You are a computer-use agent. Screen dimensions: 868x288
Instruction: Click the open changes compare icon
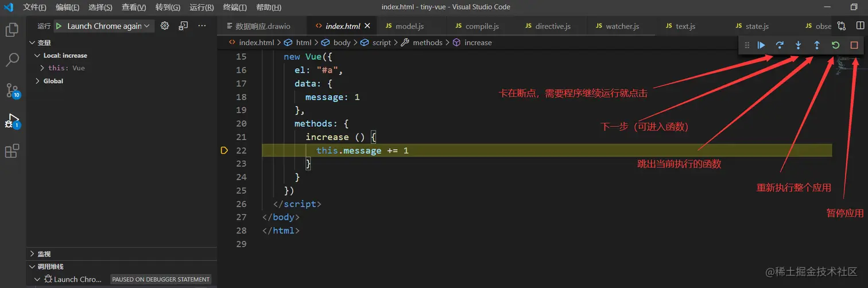pos(842,26)
